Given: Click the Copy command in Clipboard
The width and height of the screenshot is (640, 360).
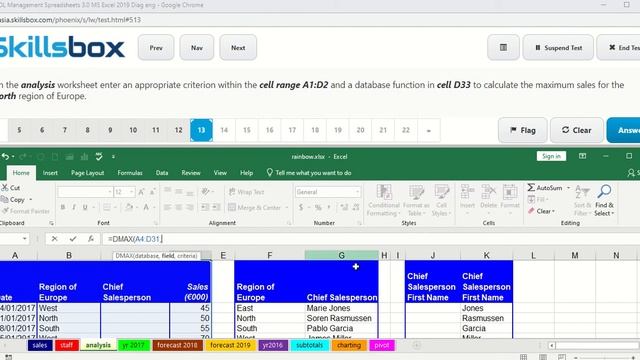Looking at the screenshot, I should [x=17, y=200].
